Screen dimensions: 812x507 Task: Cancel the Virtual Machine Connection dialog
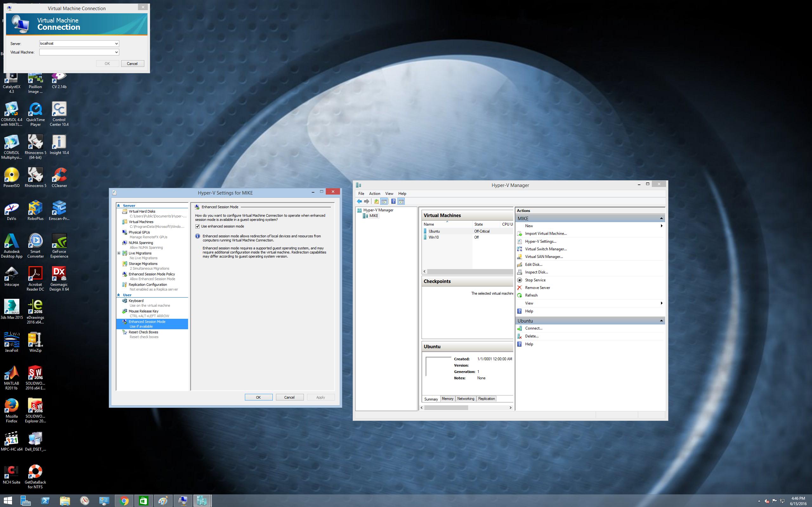coord(132,64)
